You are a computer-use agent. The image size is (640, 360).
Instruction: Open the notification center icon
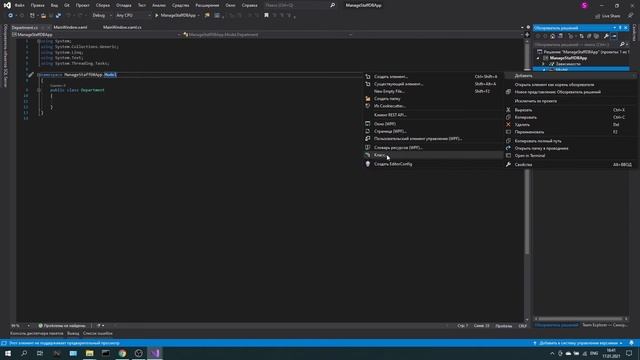pyautogui.click(x=629, y=353)
